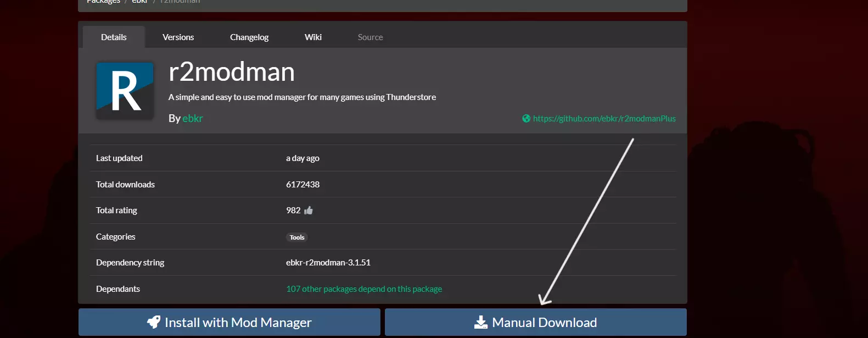Image resolution: width=868 pixels, height=338 pixels.
Task: Click the r2modman title heading
Action: (232, 72)
